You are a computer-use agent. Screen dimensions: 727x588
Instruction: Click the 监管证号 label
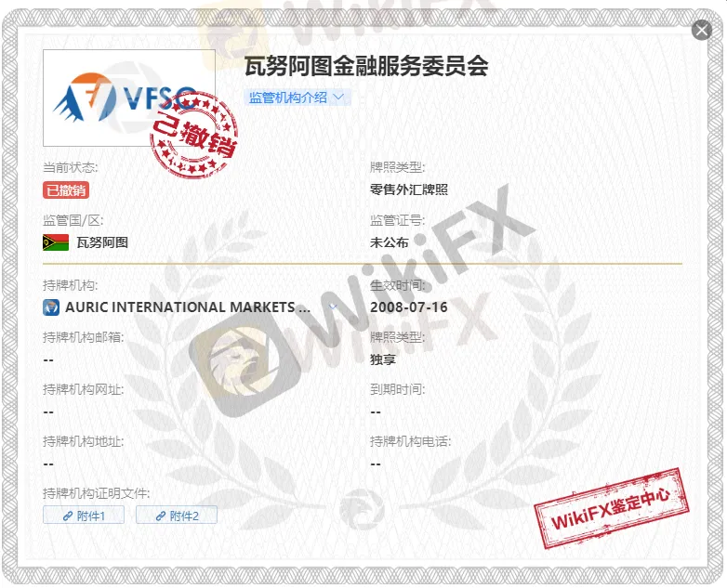(397, 220)
